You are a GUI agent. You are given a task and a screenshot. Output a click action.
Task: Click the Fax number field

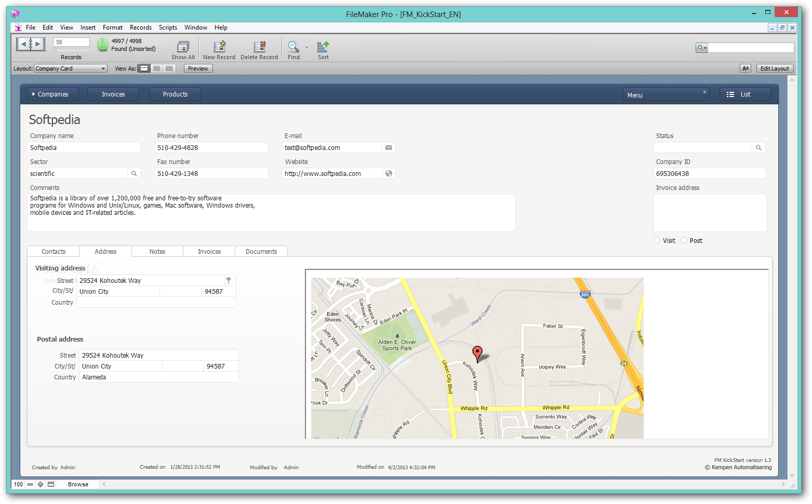211,174
